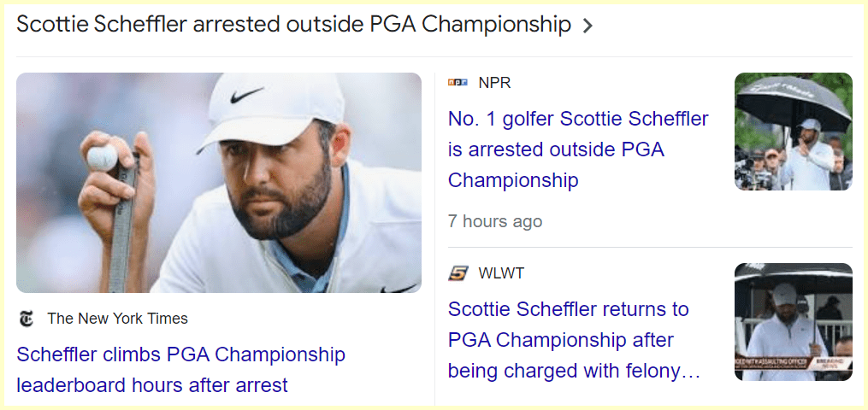Viewport: 868px width, 410px height.
Task: Open the NPR article thumbnail with umbrella
Action: click(x=793, y=132)
